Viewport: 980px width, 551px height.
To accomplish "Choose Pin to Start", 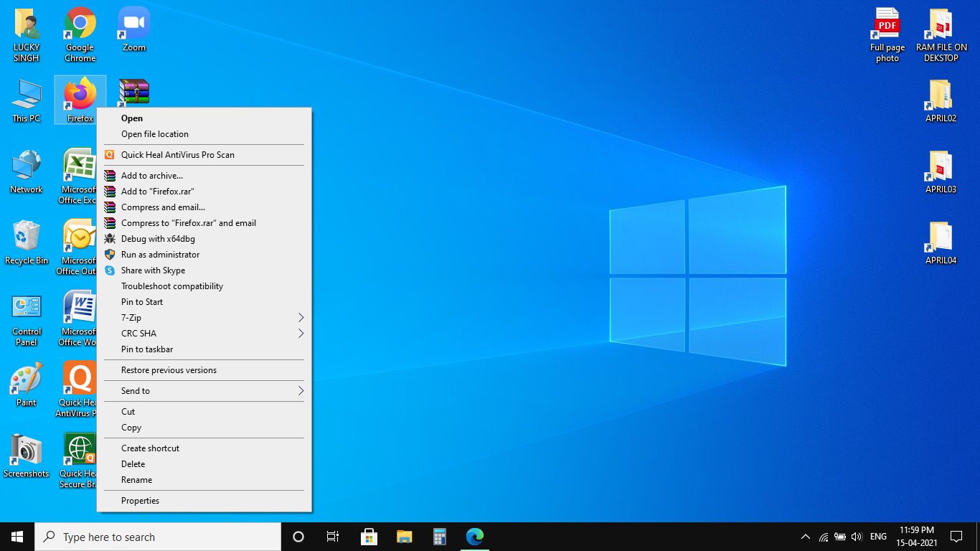I will click(204, 302).
